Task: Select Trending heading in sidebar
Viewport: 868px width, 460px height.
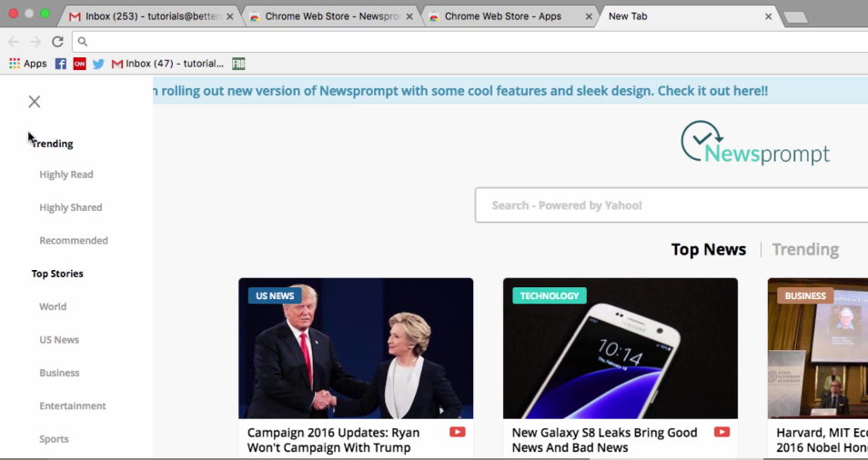Action: 52,144
